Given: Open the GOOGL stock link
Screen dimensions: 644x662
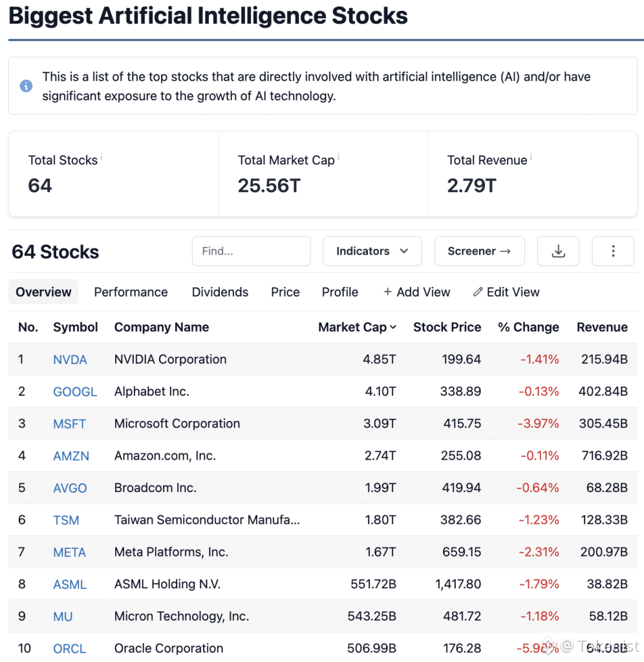Looking at the screenshot, I should tap(75, 392).
